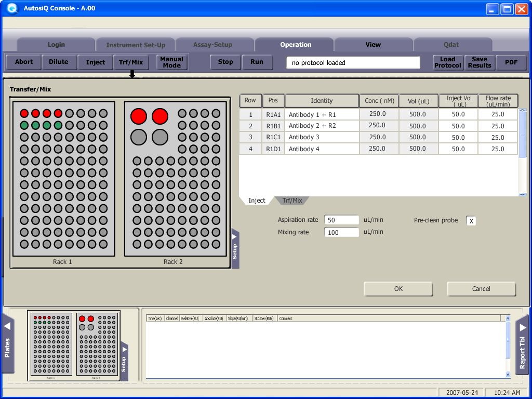
Task: Click Save Results
Action: point(480,62)
